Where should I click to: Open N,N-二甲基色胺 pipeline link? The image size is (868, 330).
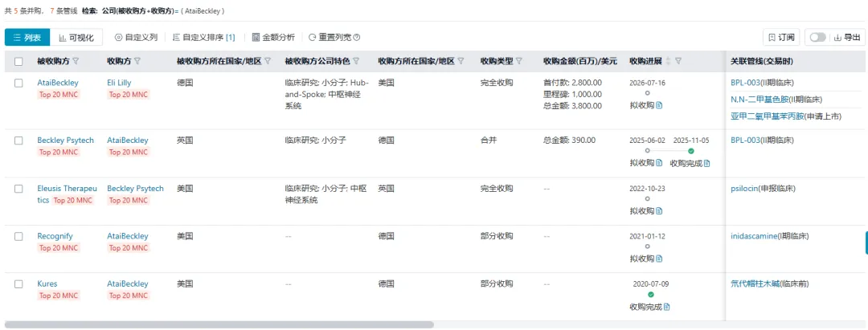click(x=759, y=100)
